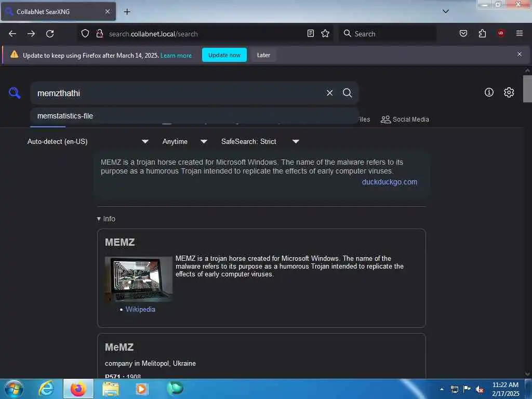Select the MeMZ company heading

(119, 347)
